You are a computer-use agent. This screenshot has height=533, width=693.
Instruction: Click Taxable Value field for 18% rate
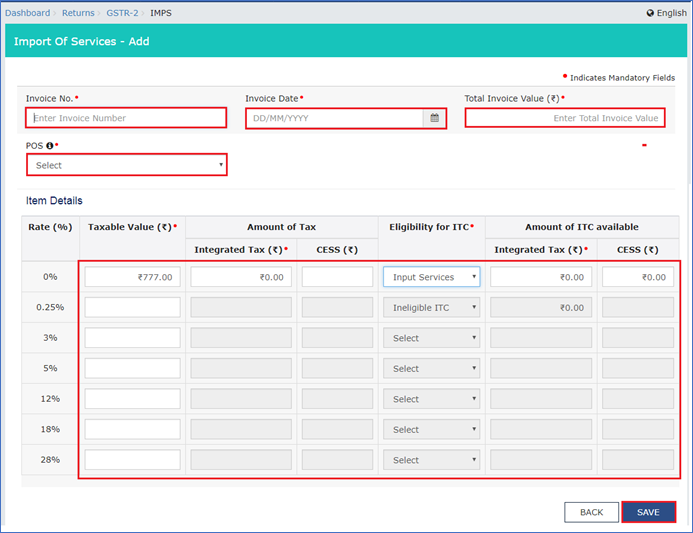(133, 429)
